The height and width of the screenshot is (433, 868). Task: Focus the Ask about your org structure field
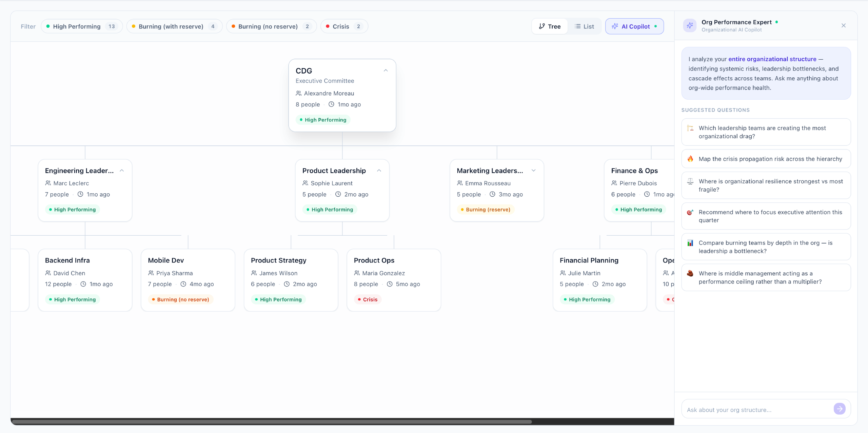point(758,410)
